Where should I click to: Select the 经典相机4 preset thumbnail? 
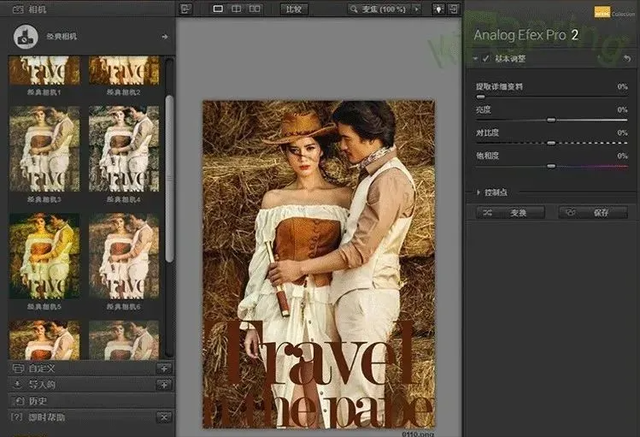(x=124, y=149)
